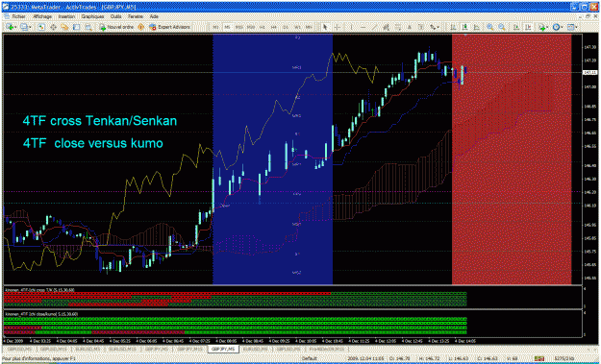The width and height of the screenshot is (601, 364).
Task: Select the equidistant channel tool
Action: (x=387, y=27)
